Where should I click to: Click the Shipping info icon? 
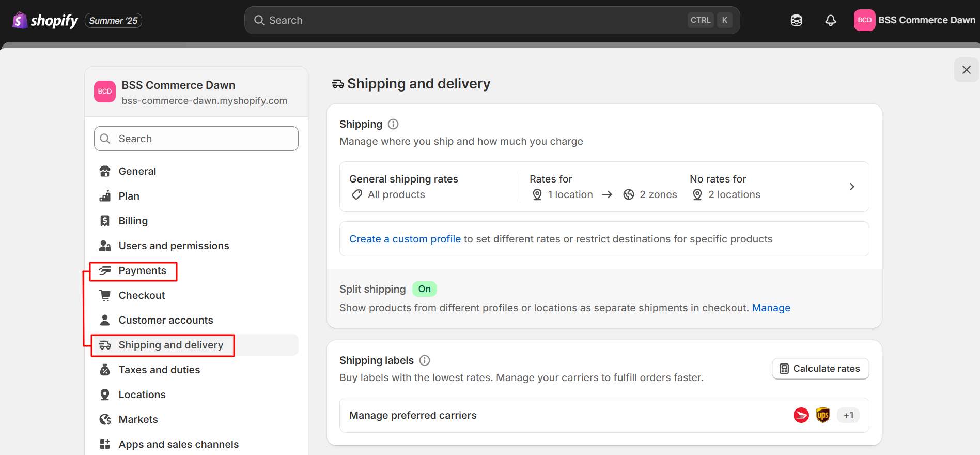click(x=393, y=124)
